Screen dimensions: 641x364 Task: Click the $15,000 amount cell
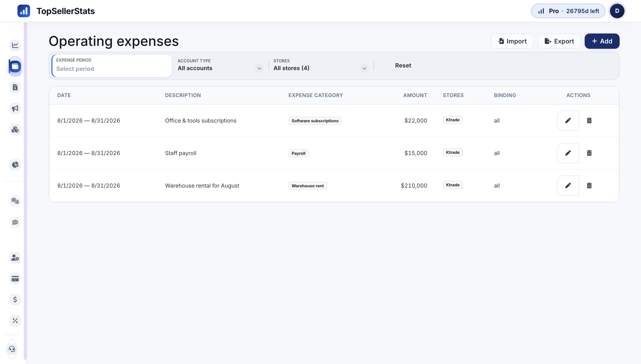(x=416, y=153)
